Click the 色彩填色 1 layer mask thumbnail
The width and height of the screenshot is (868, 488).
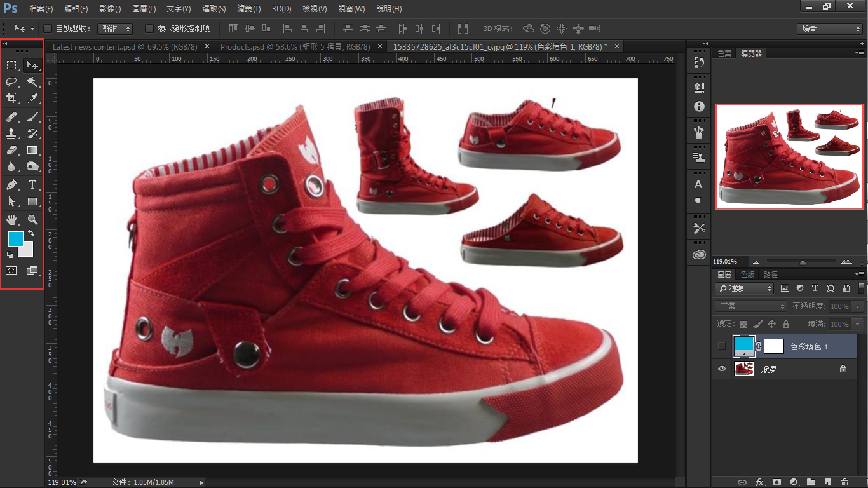click(773, 346)
